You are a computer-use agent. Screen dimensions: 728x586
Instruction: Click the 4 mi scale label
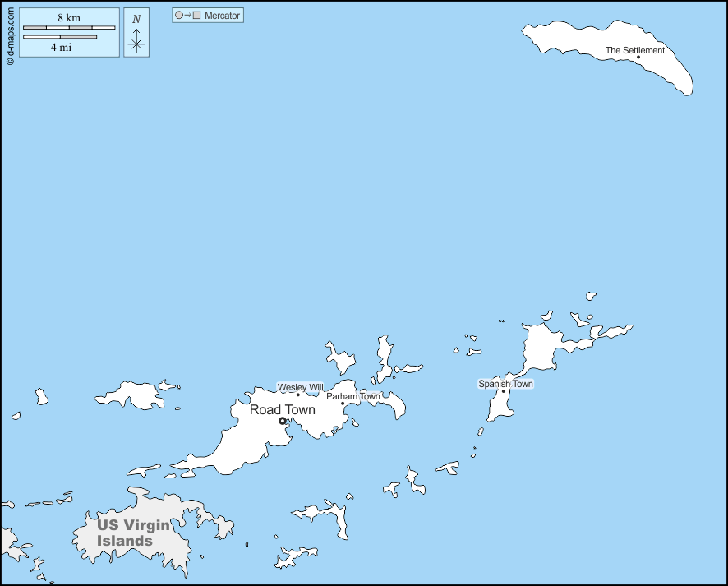(x=59, y=48)
